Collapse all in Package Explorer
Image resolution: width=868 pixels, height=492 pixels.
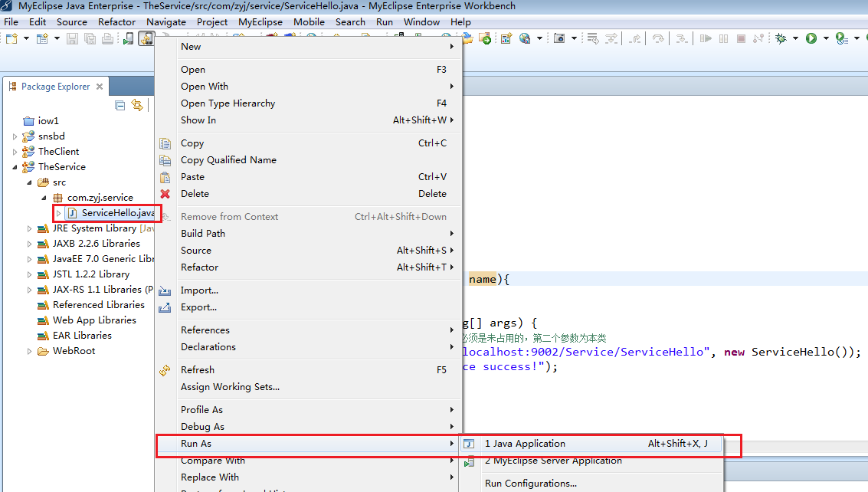tap(120, 105)
